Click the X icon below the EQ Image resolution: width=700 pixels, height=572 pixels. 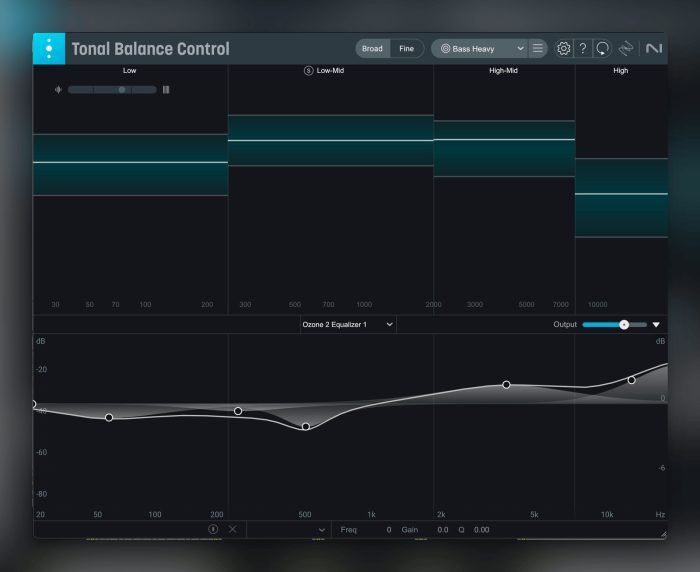(x=232, y=529)
